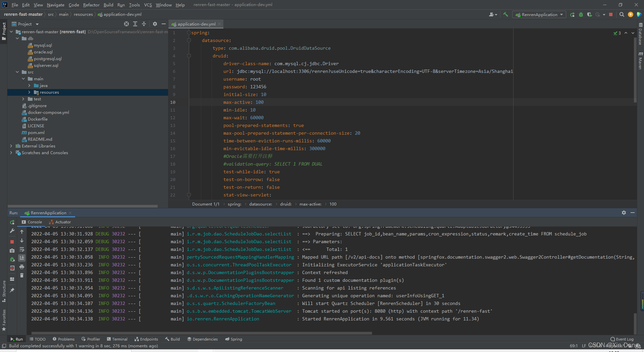
Task: Expand the External Libraries node
Action: (x=11, y=146)
